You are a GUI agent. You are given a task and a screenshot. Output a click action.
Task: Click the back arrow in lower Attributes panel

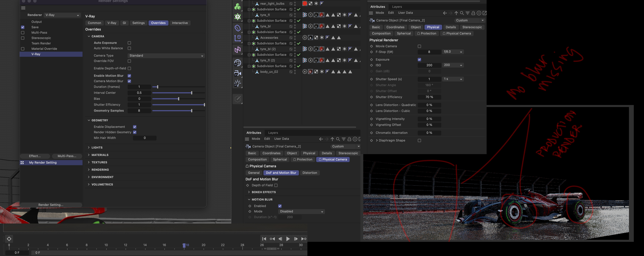(321, 139)
